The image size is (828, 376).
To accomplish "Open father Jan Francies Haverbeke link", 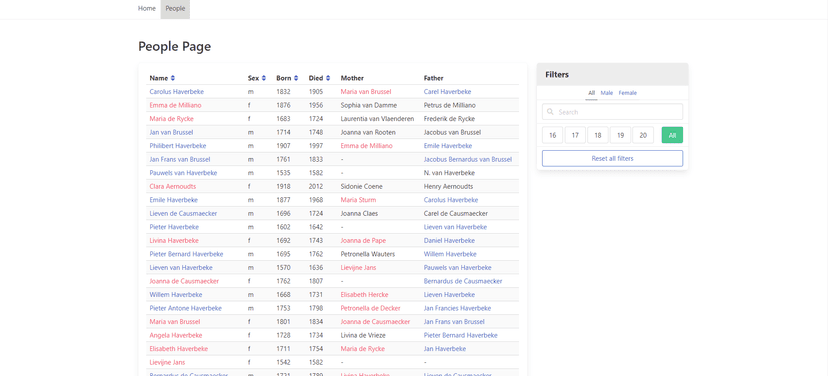I will pos(457,308).
